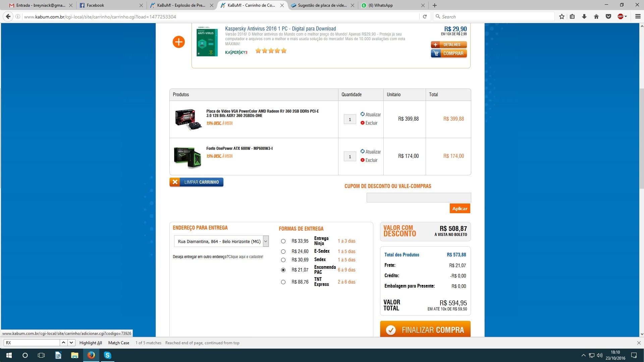Click coupon code input field
Image resolution: width=644 pixels, height=362 pixels.
[419, 197]
